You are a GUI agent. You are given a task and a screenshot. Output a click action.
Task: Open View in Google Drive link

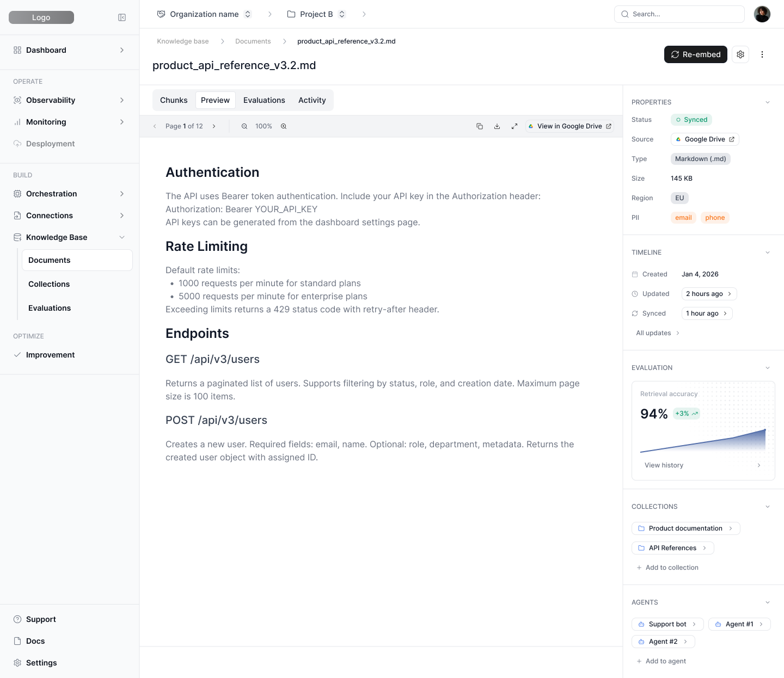(569, 126)
